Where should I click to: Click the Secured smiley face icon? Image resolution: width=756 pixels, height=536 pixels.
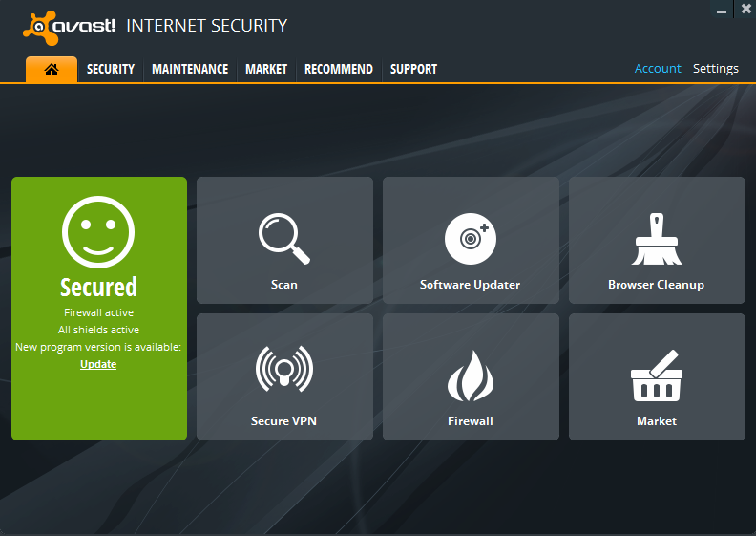[x=98, y=231]
